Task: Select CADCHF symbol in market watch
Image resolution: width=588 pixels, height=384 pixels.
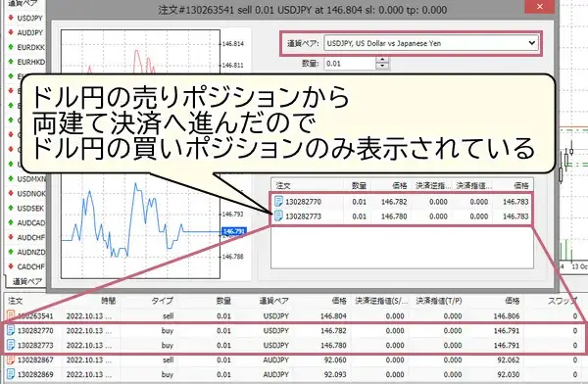Action: pos(30,267)
